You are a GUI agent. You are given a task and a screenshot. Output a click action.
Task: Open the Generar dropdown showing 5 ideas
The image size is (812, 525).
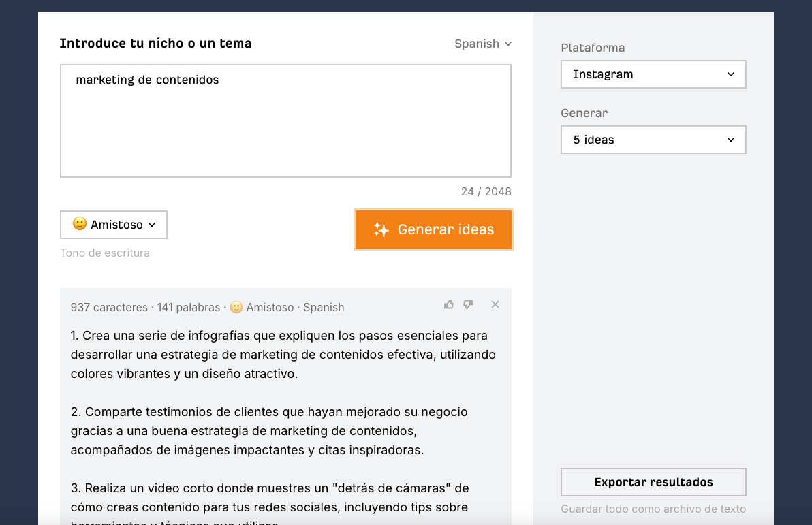click(x=653, y=140)
